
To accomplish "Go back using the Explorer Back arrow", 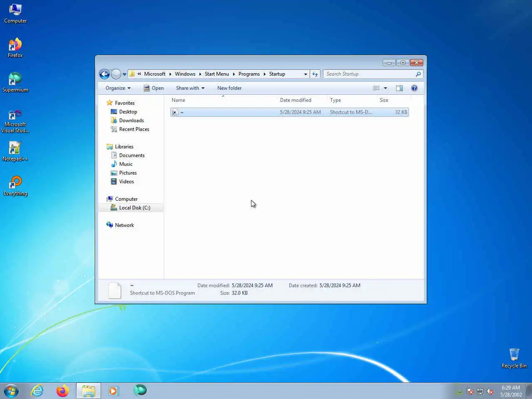I will (105, 74).
